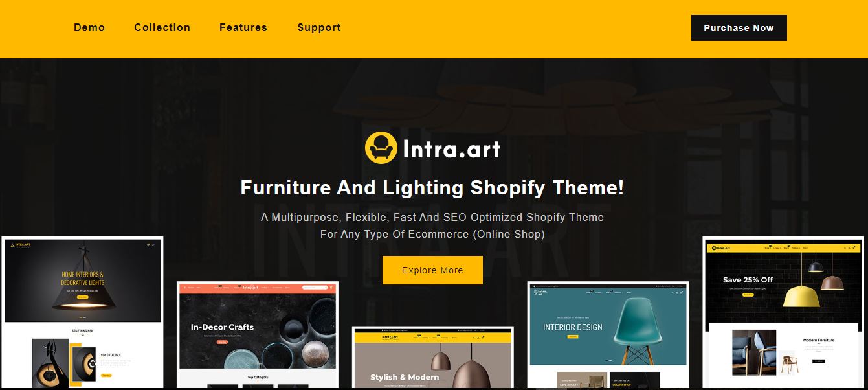Image resolution: width=868 pixels, height=390 pixels.
Task: Open the Collection menu item
Action: click(162, 27)
